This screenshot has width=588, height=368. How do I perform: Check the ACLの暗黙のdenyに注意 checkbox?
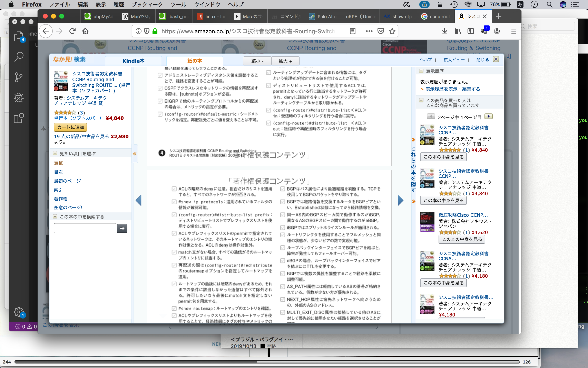click(174, 189)
